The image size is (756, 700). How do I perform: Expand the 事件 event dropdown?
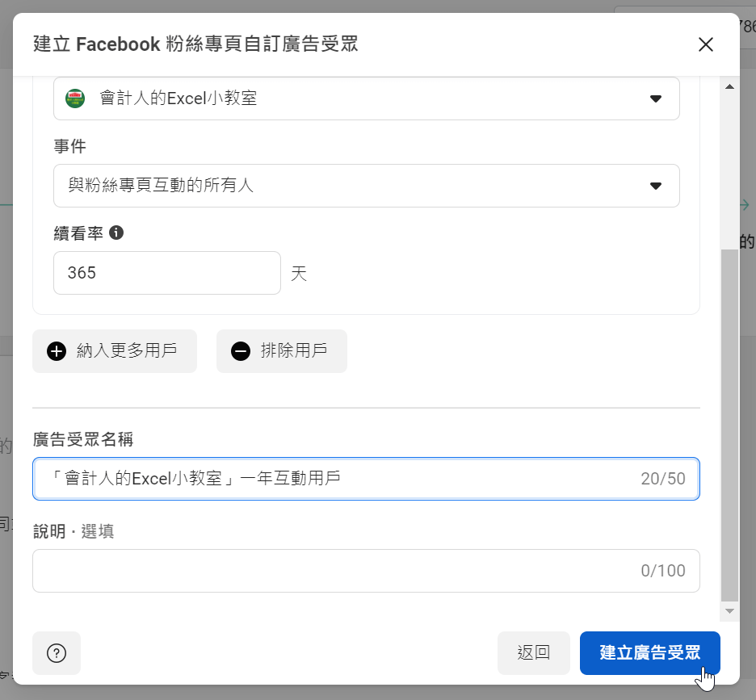point(367,186)
